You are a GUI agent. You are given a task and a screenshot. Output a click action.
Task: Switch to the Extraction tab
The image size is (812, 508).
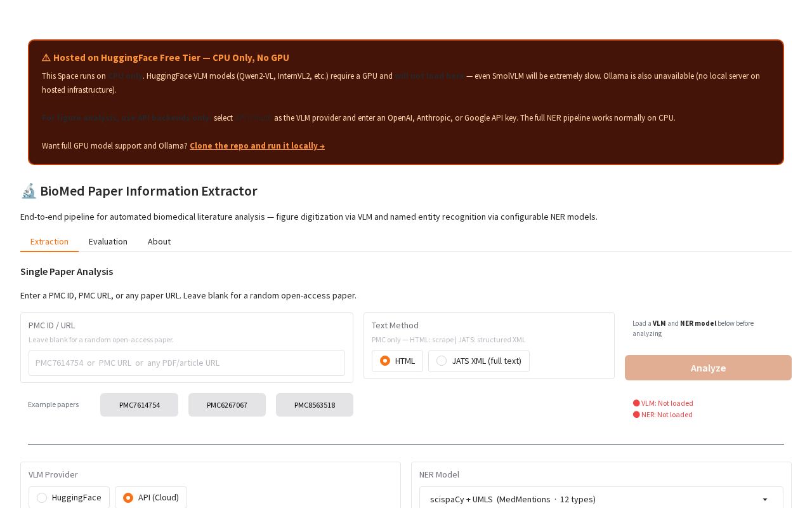pos(49,241)
